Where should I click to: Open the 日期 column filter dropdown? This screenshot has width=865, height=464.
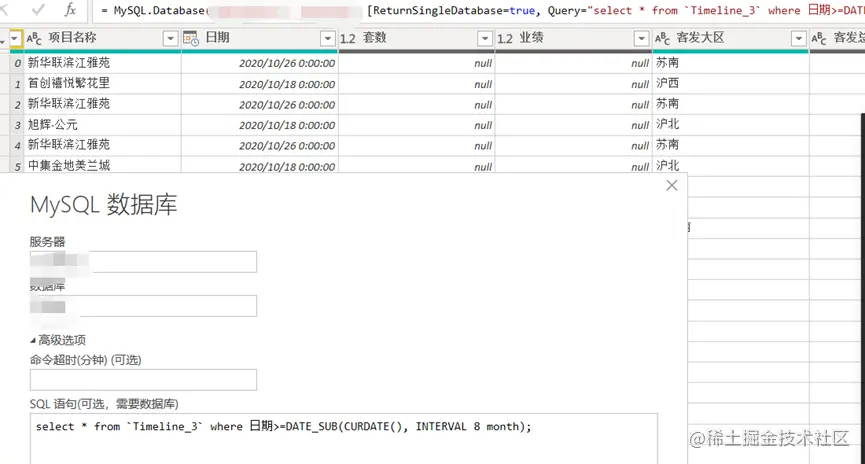328,38
